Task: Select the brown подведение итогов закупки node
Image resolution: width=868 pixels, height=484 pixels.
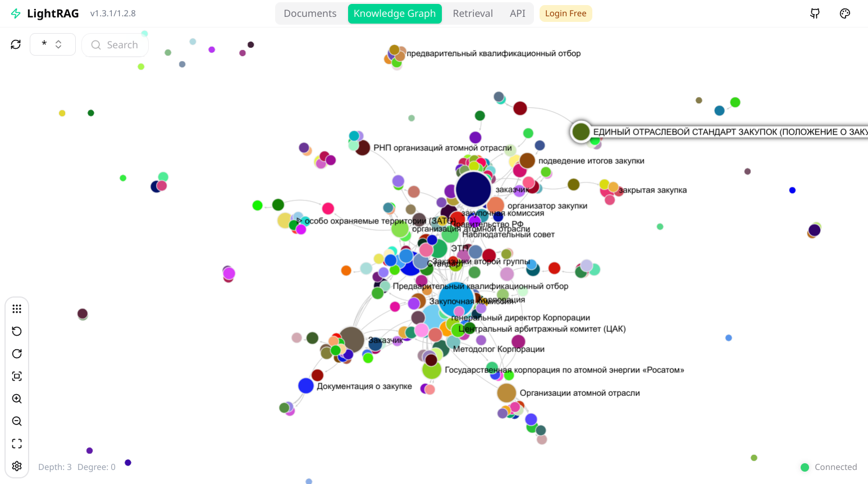Action: coord(527,161)
